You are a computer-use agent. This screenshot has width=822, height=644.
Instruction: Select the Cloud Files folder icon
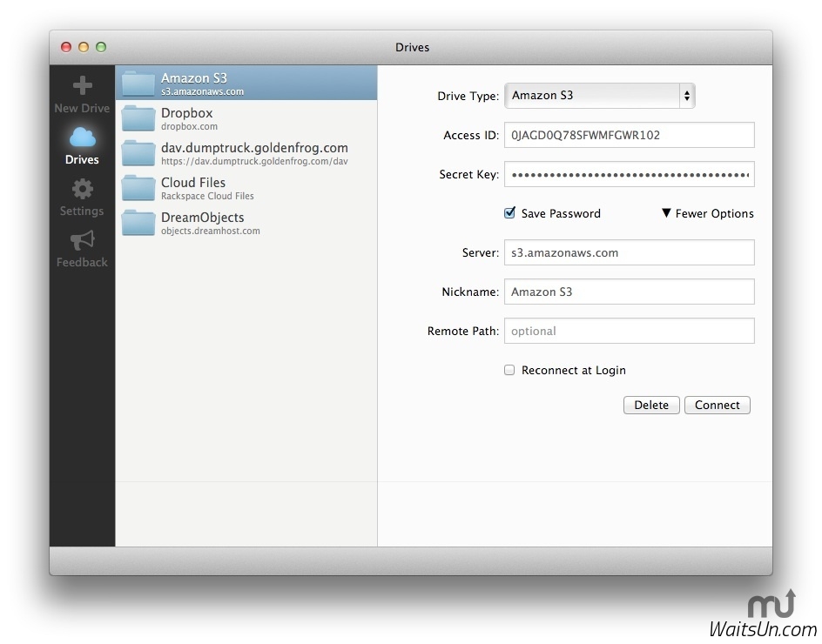138,188
